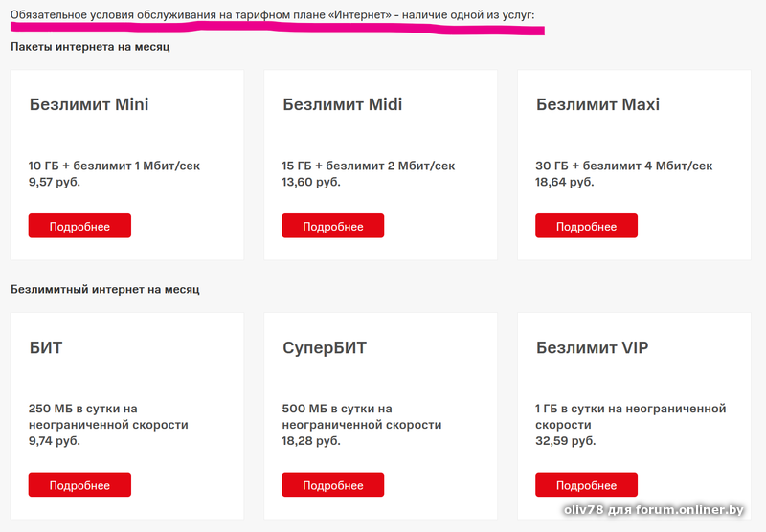
Task: Click the 32,59 руб. price text
Action: click(x=566, y=441)
